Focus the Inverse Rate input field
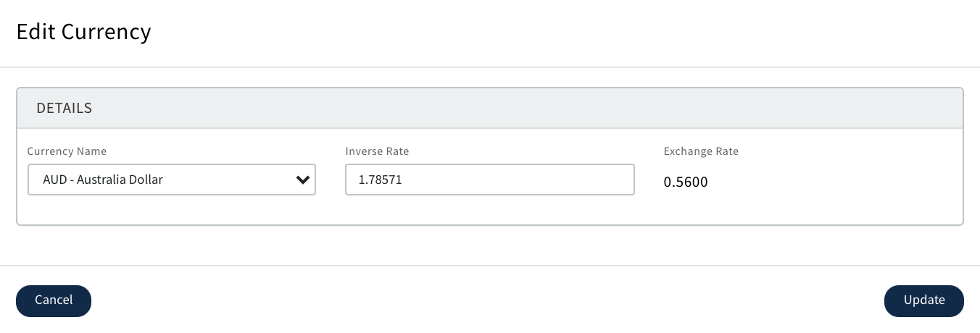The image size is (980, 333). click(489, 180)
